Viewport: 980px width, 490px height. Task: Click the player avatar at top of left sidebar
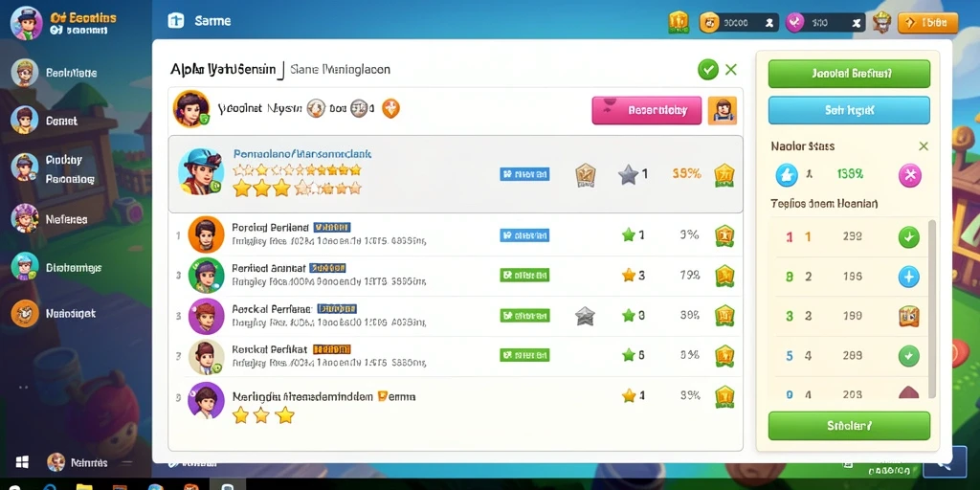(26, 23)
